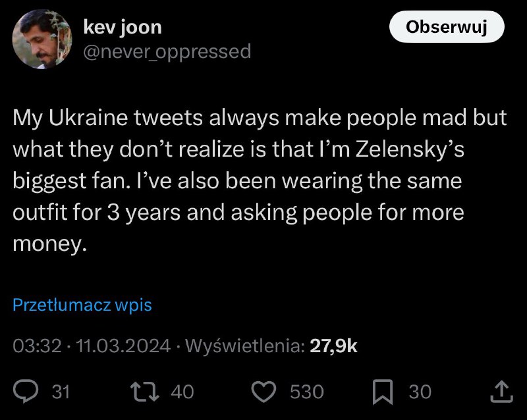Bookmark the tweet using the bookmark icon
This screenshot has width=527, height=420.
pyautogui.click(x=383, y=392)
